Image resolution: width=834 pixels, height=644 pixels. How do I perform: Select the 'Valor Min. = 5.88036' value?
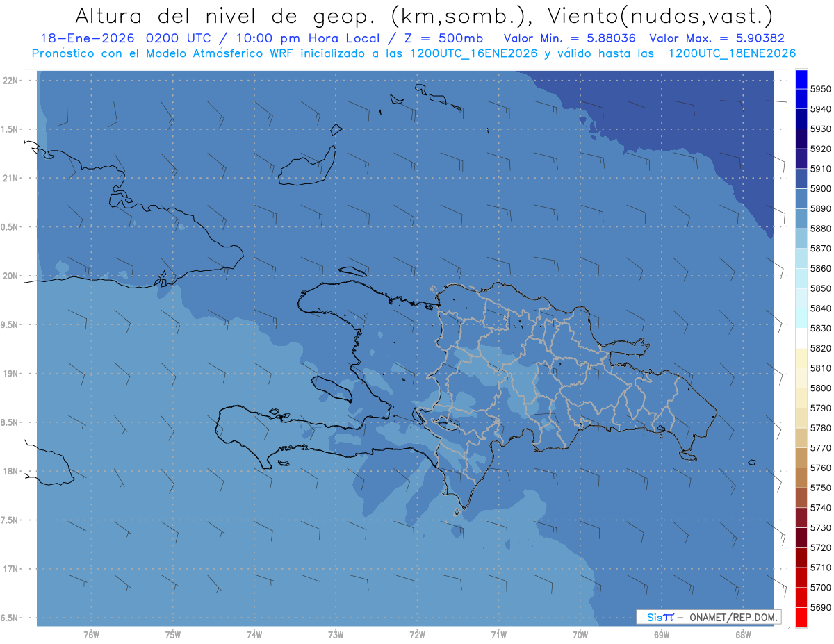coord(570,39)
